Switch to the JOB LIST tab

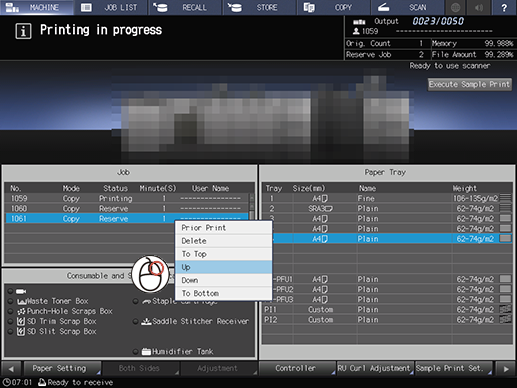111,7
